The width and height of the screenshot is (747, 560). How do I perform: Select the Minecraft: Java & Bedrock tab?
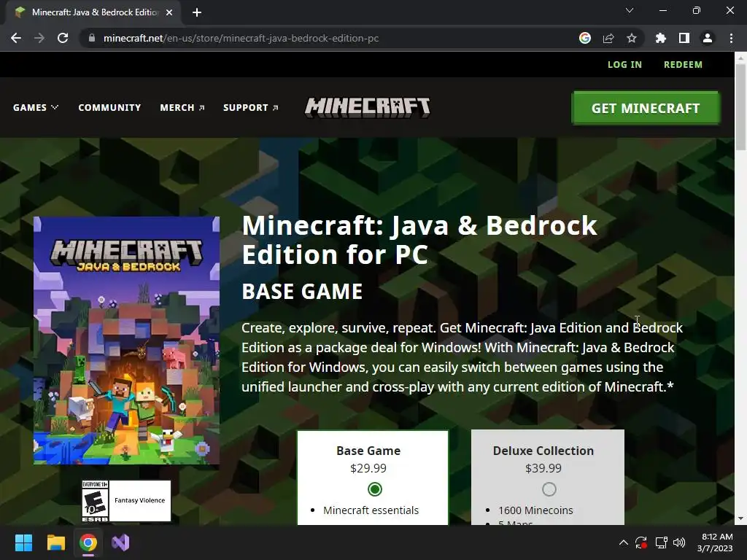(93, 12)
